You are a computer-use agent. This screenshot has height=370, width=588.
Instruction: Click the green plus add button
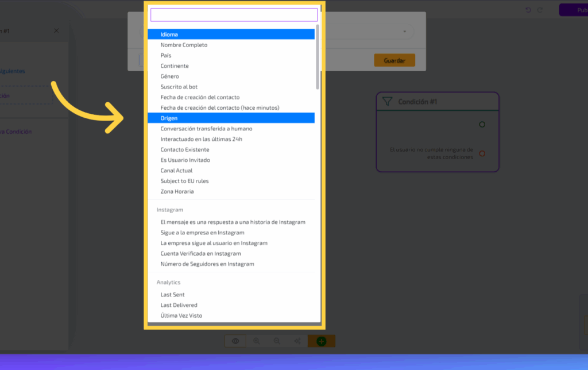(322, 341)
